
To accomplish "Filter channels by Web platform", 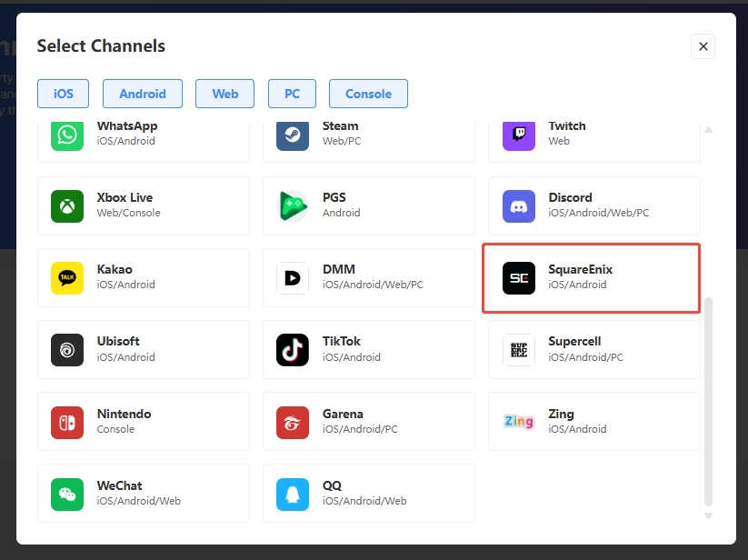I will (225, 94).
